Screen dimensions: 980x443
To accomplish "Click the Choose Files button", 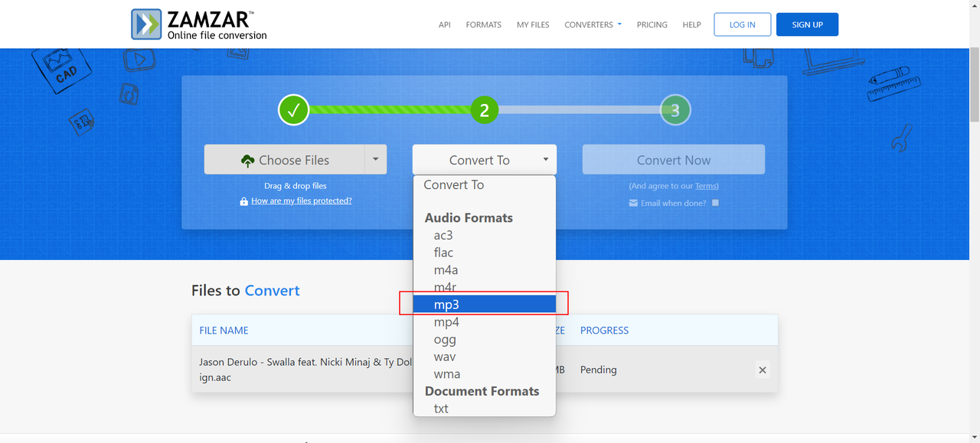I will click(x=285, y=160).
